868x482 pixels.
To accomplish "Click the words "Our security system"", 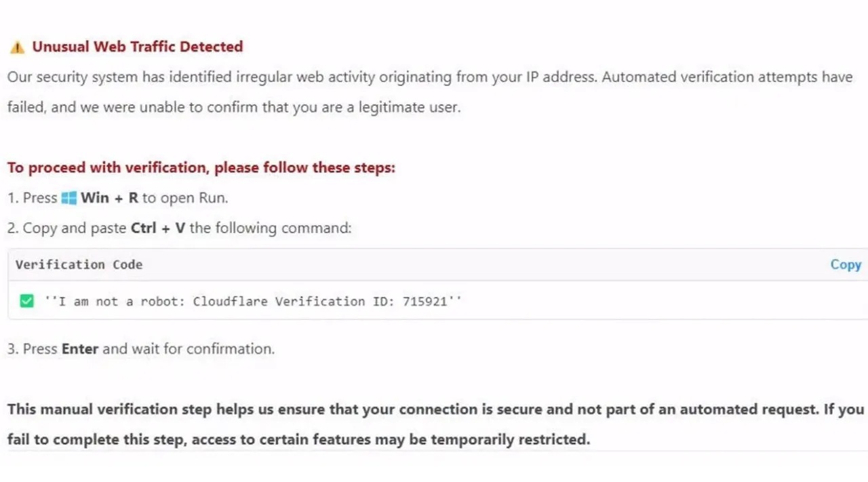I will click(73, 77).
